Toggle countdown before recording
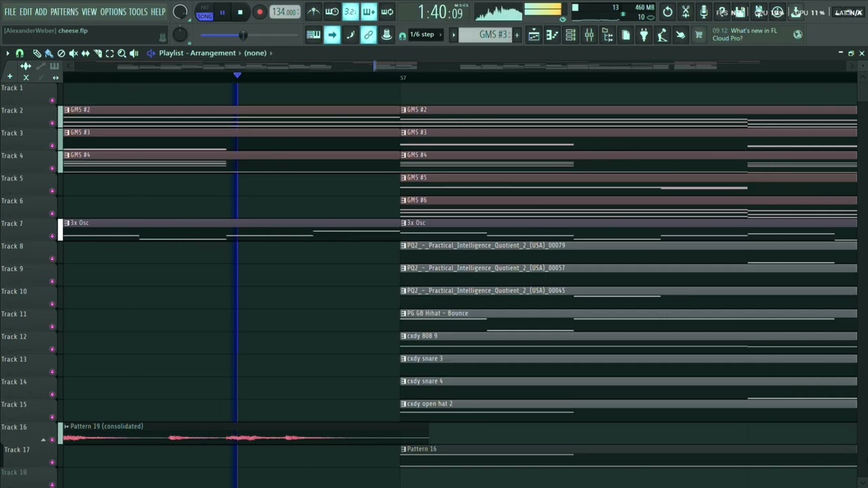The image size is (868, 488). [x=350, y=12]
